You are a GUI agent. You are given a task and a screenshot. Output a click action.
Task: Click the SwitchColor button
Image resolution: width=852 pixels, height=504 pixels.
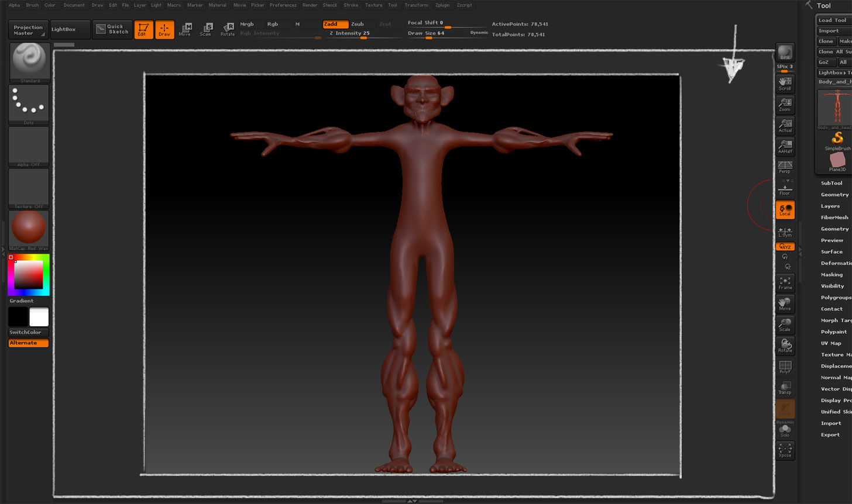[28, 332]
